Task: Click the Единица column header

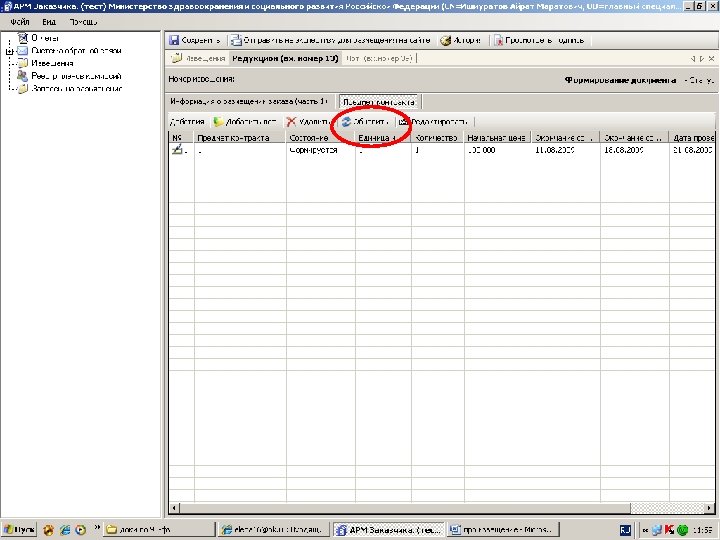Action: tap(383, 138)
